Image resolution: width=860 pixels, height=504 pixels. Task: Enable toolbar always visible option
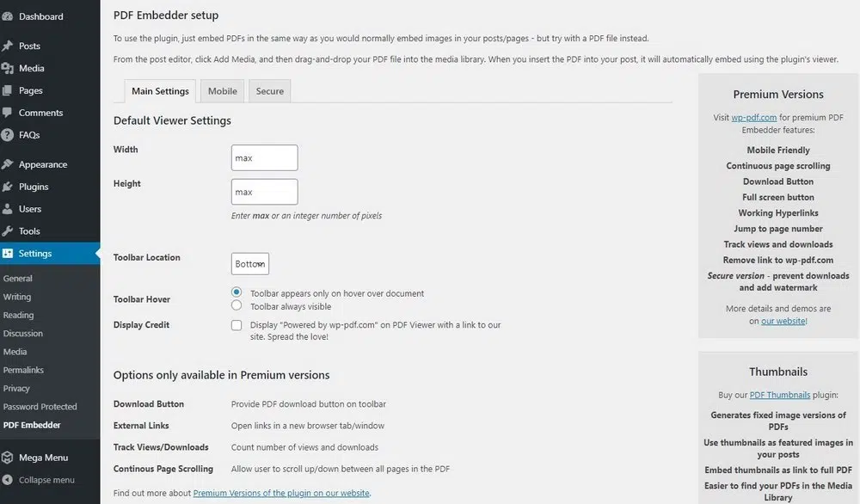236,305
